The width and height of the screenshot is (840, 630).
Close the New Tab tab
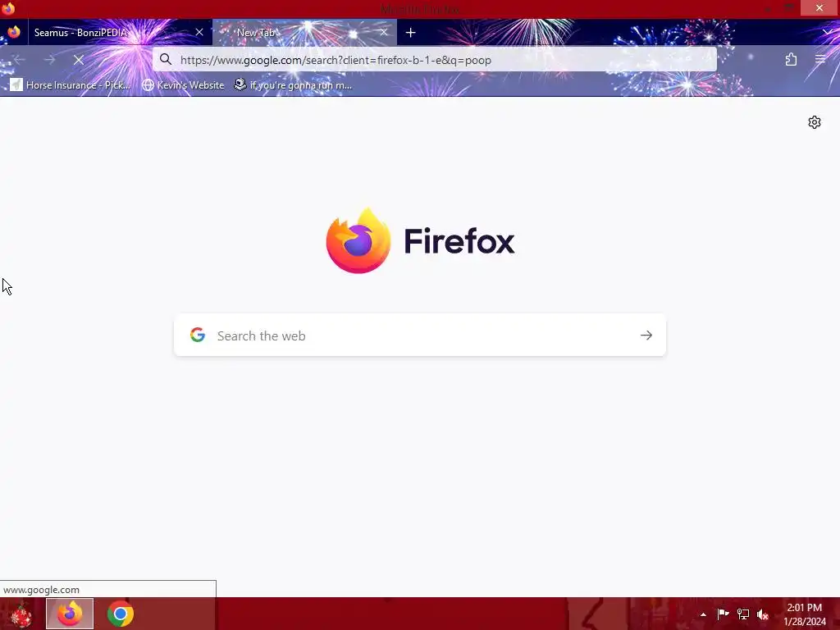[x=384, y=32]
